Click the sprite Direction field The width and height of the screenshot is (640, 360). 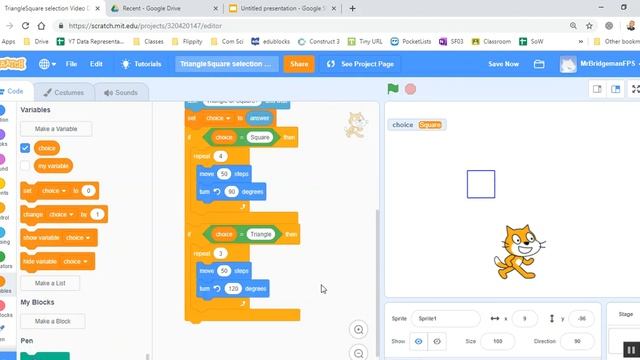point(577,341)
